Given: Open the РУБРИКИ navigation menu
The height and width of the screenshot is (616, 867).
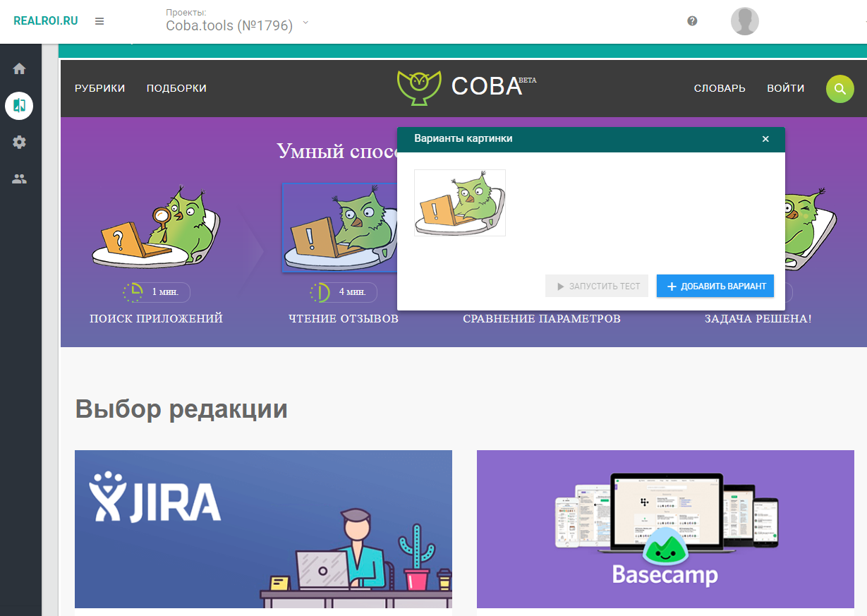Looking at the screenshot, I should tap(99, 88).
